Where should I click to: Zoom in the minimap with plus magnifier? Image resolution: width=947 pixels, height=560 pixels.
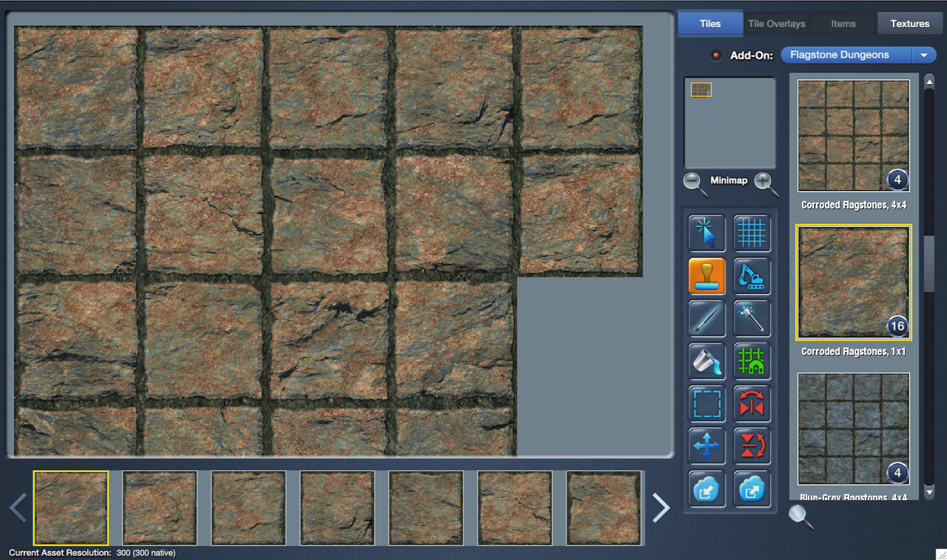(x=766, y=183)
